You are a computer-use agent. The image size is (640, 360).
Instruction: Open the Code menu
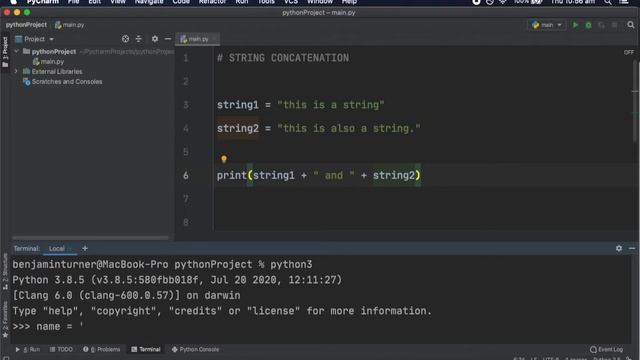point(181,2)
